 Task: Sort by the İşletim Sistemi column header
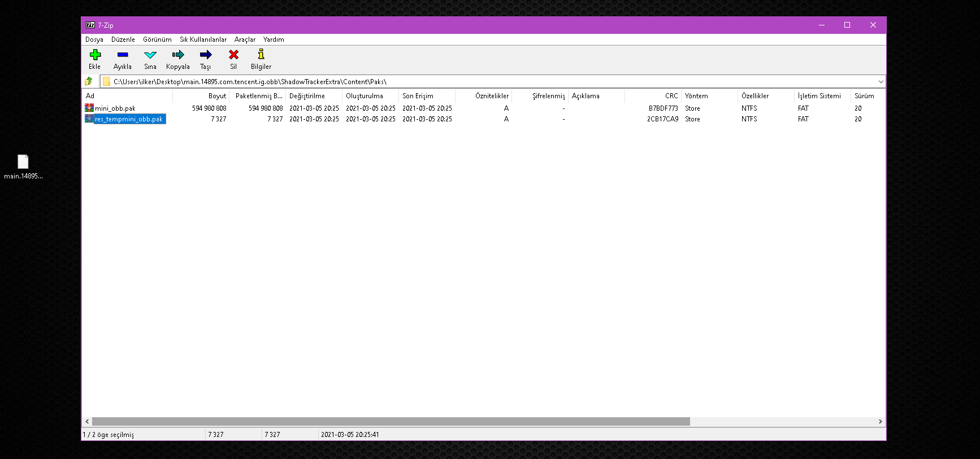[823, 96]
